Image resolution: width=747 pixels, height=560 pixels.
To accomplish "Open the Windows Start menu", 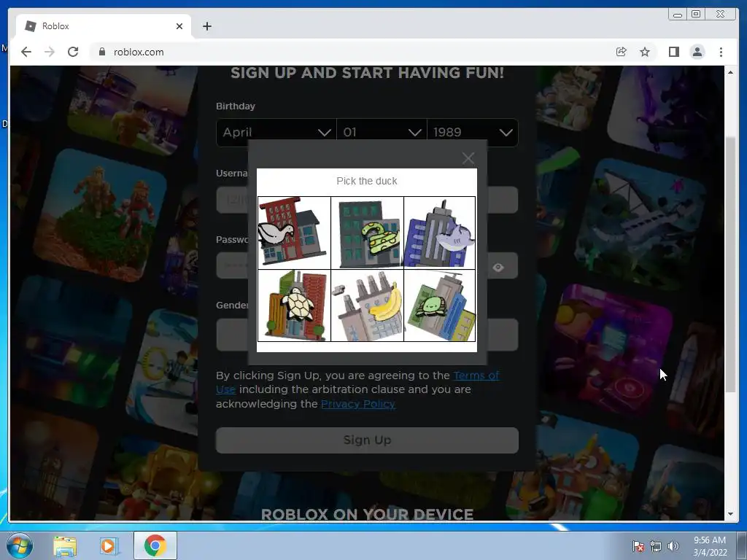I will (19, 545).
